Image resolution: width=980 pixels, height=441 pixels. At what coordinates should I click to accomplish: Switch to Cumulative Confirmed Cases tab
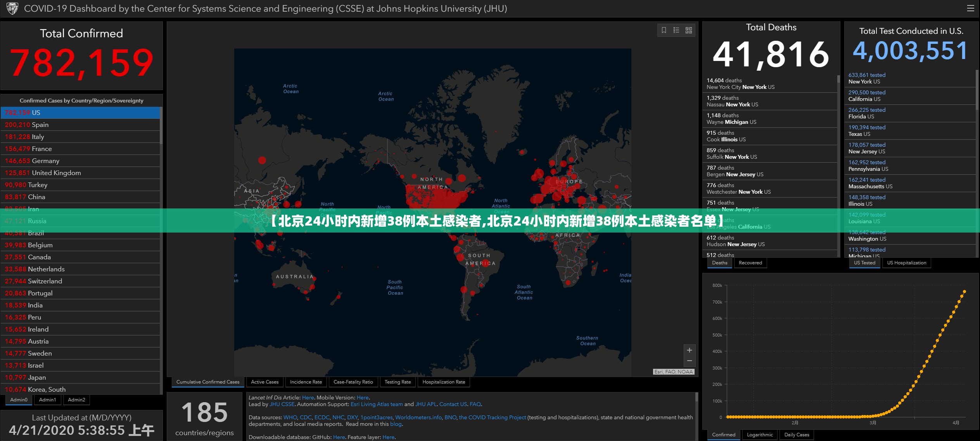click(x=208, y=382)
